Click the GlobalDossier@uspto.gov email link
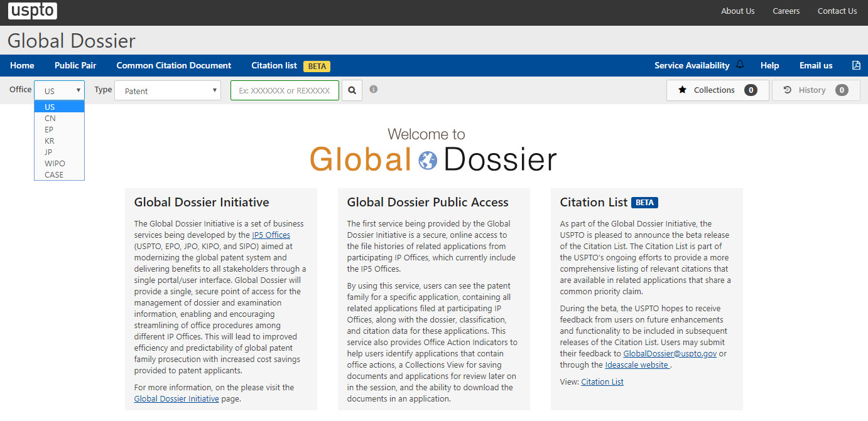The image size is (868, 421). pyautogui.click(x=670, y=353)
